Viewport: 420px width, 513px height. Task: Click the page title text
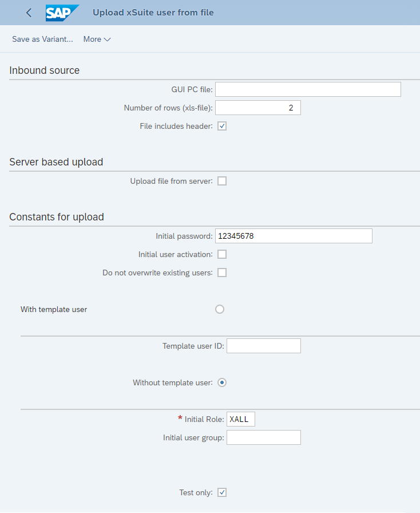(153, 13)
